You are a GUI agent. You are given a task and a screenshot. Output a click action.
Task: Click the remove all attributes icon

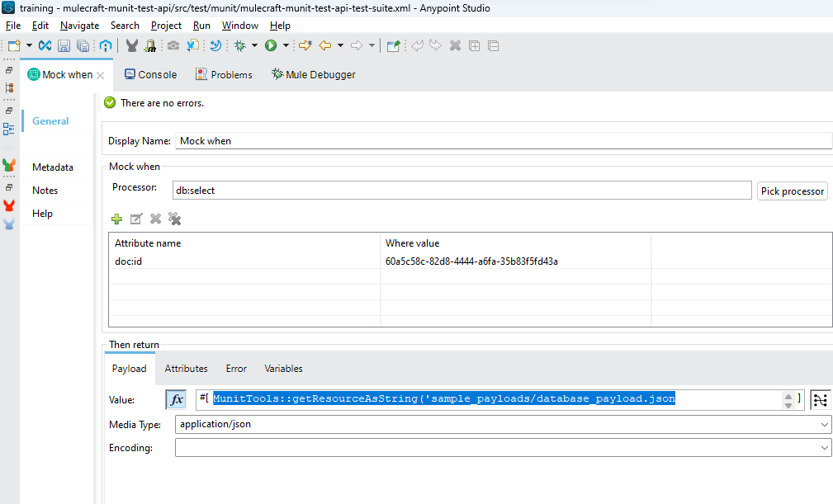(174, 219)
